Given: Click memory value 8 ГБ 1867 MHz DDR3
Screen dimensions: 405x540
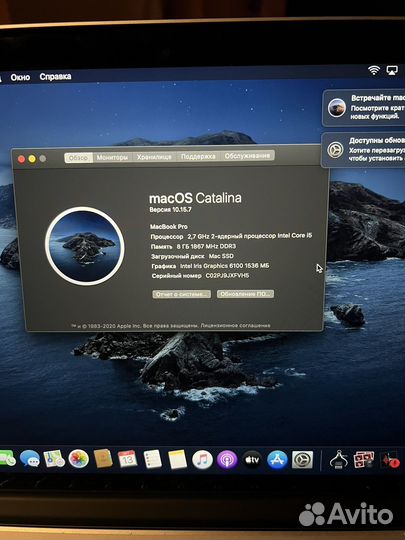Looking at the screenshot, I should click(206, 246).
